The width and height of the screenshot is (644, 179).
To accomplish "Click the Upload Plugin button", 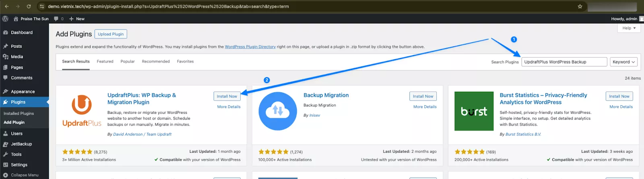I will (111, 34).
